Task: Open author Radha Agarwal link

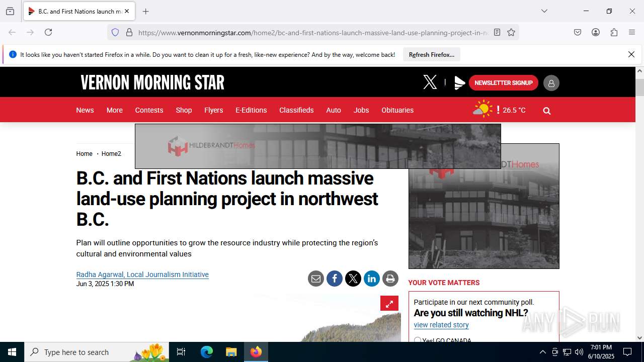Action: click(142, 275)
